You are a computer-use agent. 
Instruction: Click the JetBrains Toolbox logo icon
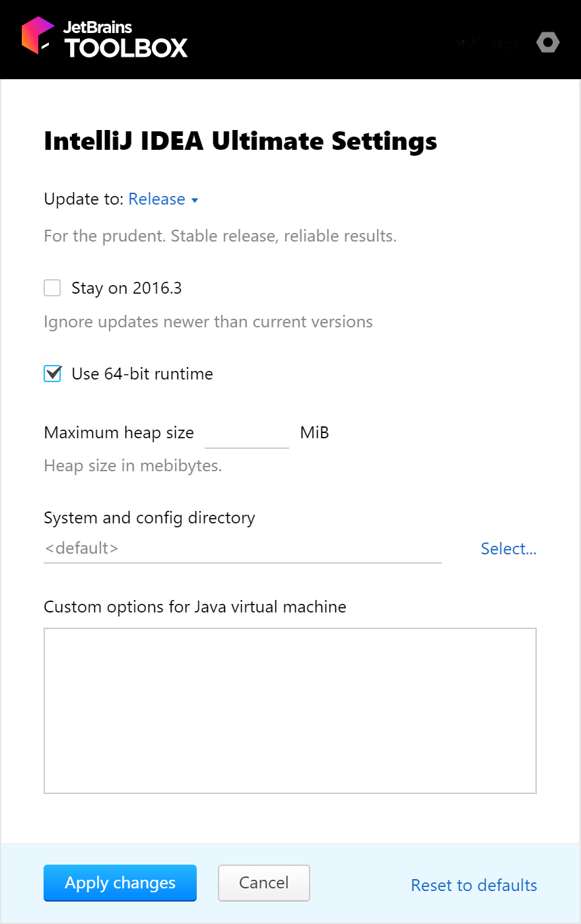38,36
